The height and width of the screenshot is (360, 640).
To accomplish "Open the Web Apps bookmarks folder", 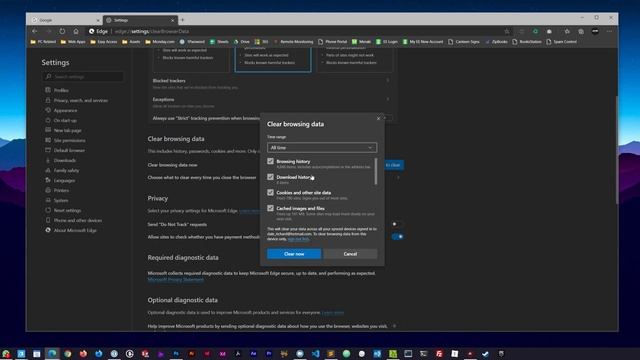I will 73,42.
